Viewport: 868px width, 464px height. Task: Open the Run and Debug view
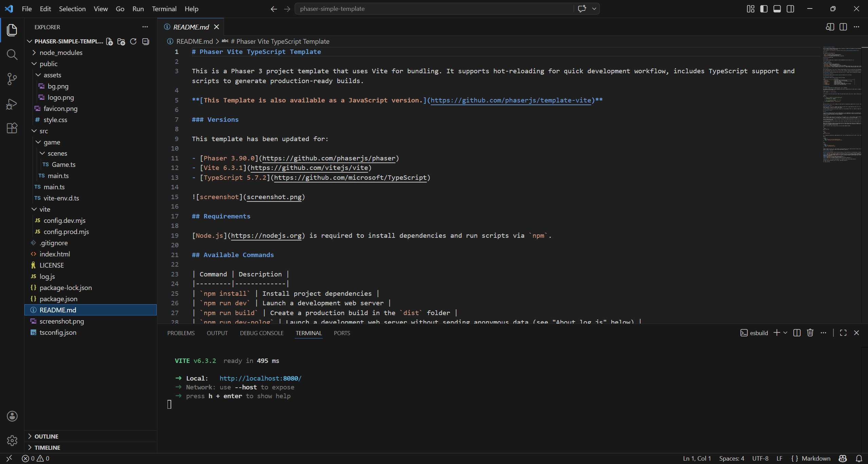12,104
